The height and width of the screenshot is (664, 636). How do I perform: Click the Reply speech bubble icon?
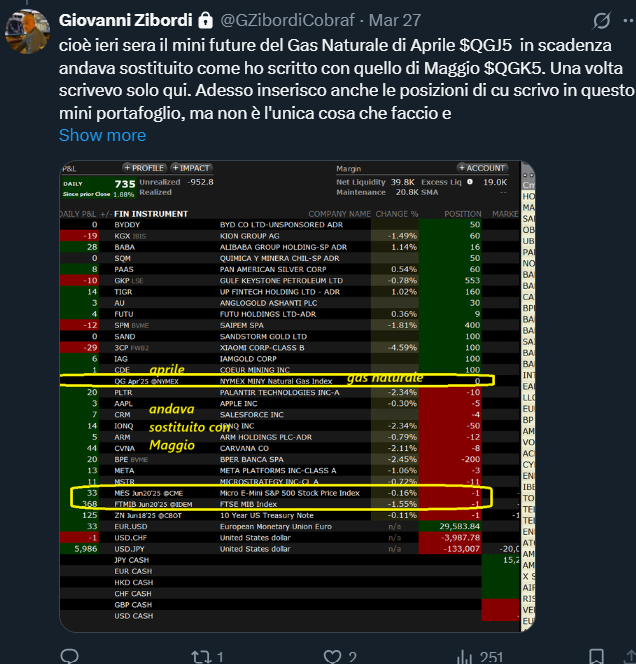[69, 656]
